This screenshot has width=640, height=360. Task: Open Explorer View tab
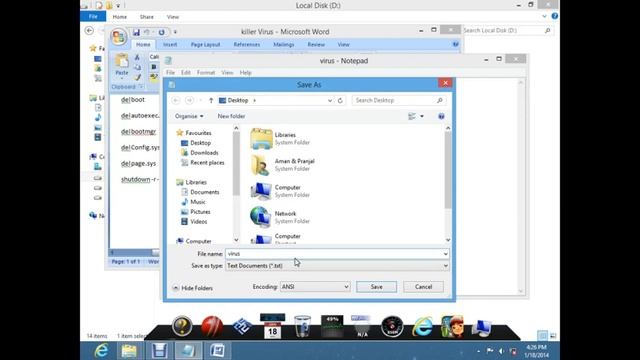[x=173, y=17]
